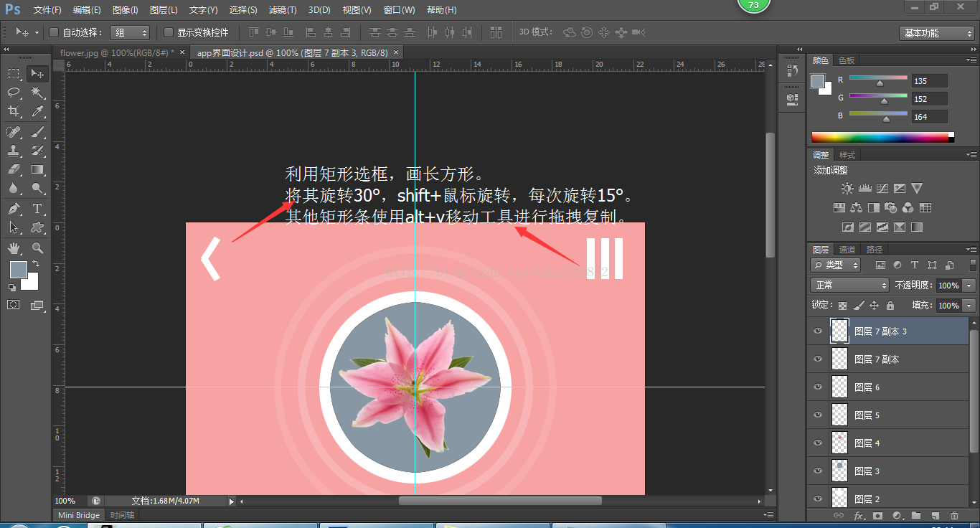The height and width of the screenshot is (528, 980).
Task: Toggle visibility of 图层 3
Action: [x=818, y=471]
